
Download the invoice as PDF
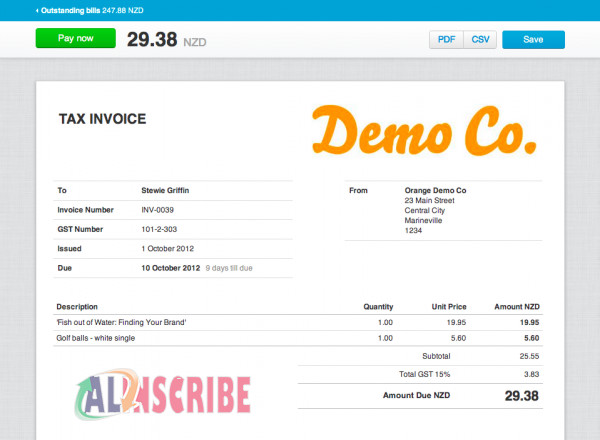pos(446,39)
